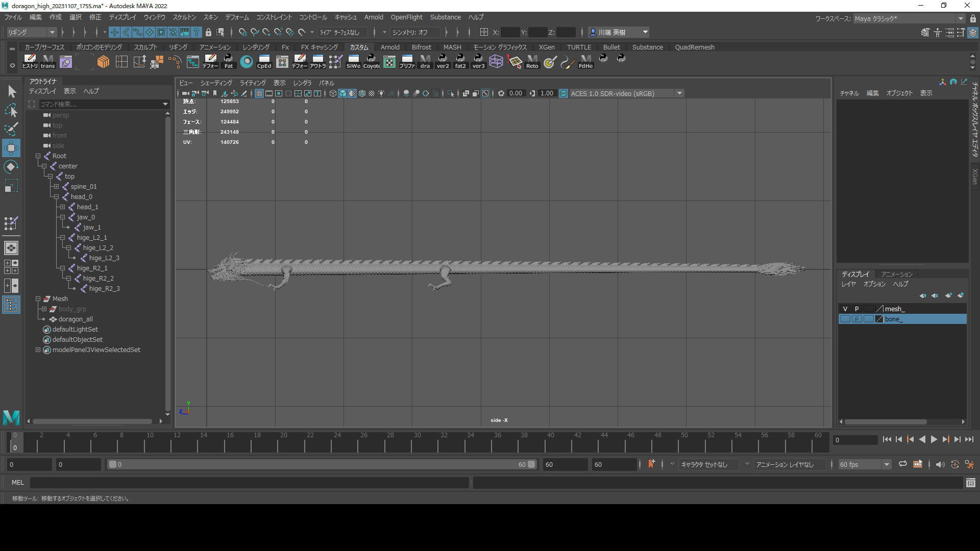980x551 pixels.
Task: Click the orange polygon cube shelf icon
Action: [103, 62]
